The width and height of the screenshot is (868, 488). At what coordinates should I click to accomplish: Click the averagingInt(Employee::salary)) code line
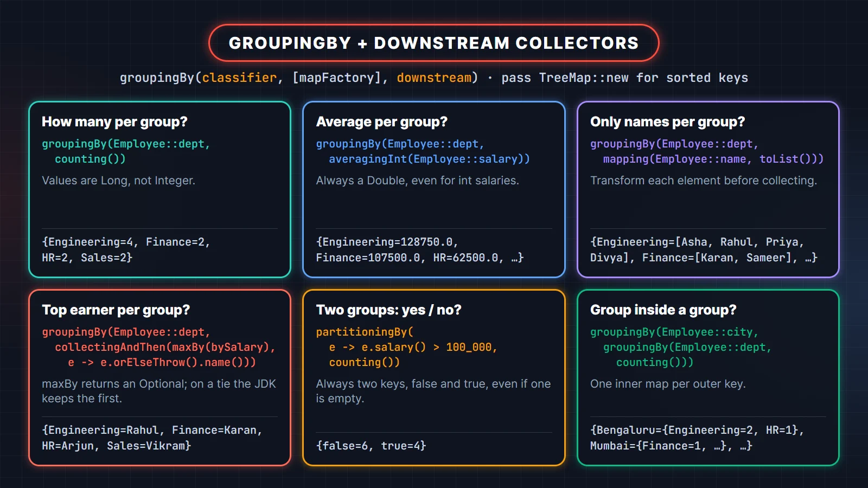click(429, 159)
